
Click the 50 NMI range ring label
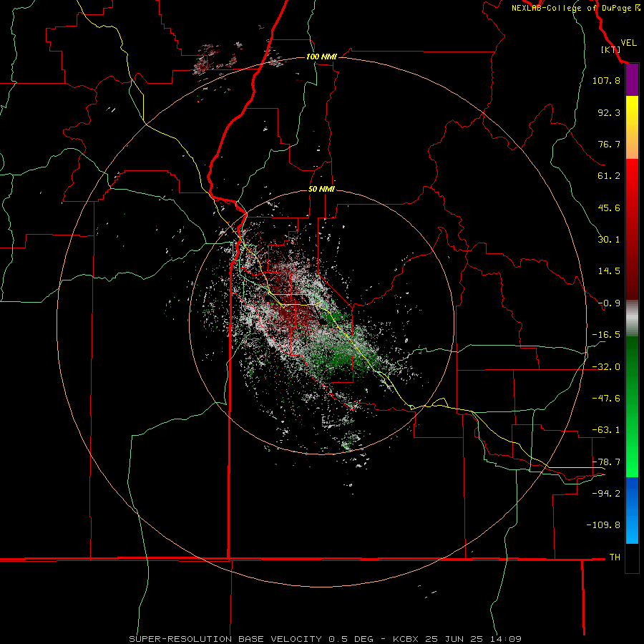[321, 189]
